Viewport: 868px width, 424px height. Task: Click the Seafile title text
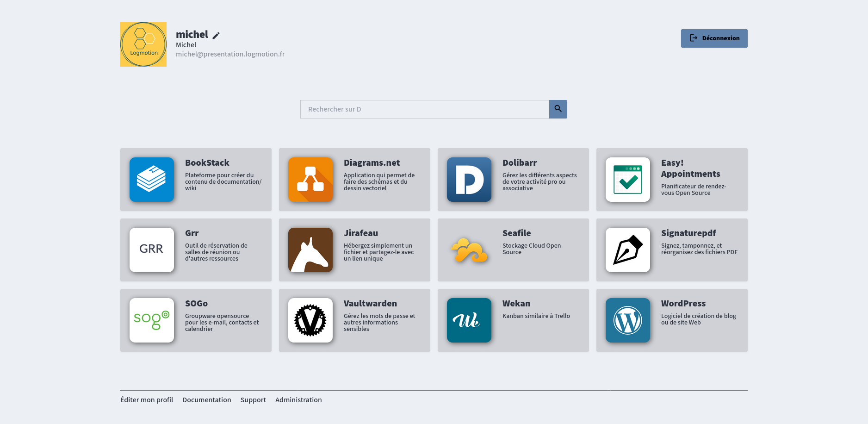[x=517, y=233]
